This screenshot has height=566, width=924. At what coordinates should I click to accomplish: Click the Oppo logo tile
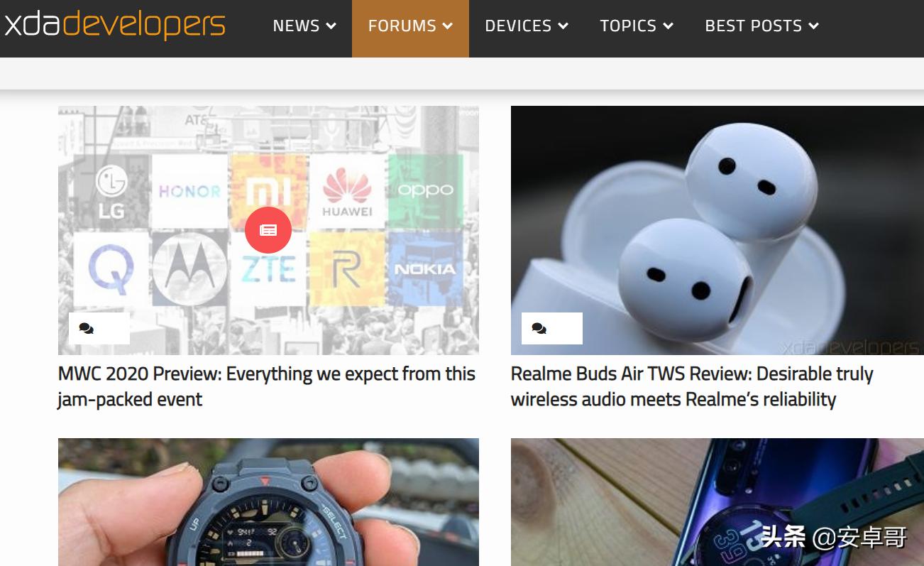click(425, 191)
